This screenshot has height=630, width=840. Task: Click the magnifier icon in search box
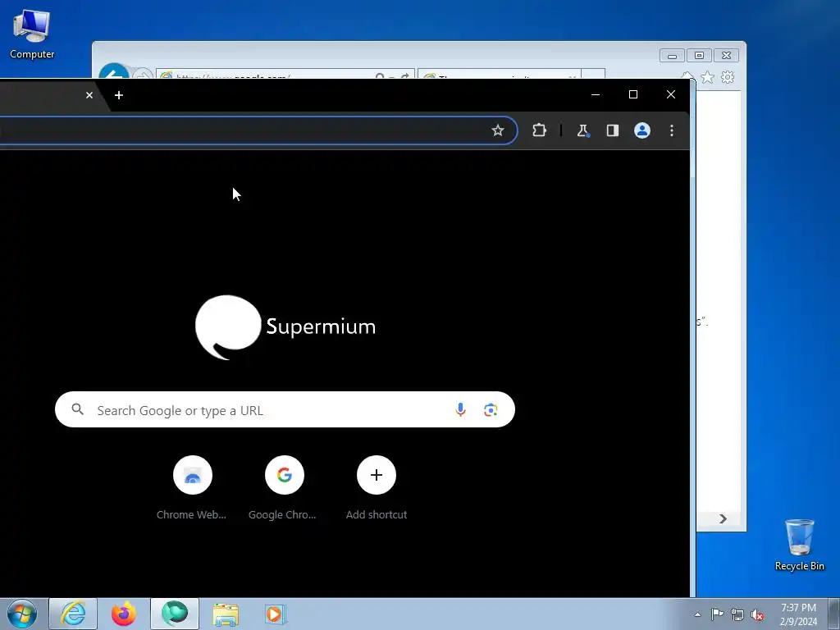pos(78,410)
